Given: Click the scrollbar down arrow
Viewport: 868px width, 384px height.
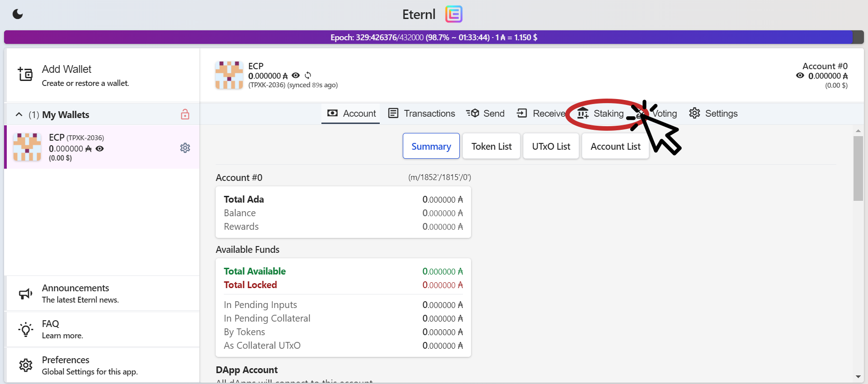Looking at the screenshot, I should point(858,377).
